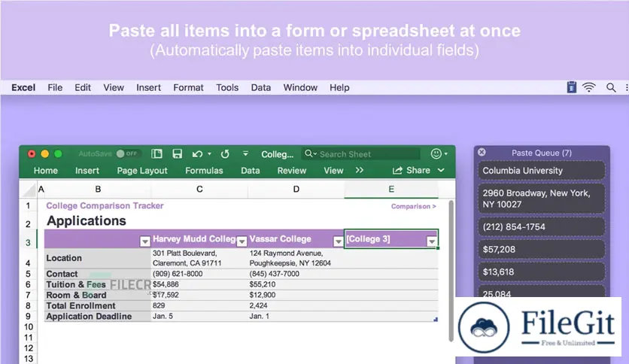
Task: Open the View ribbon tab
Action: pyautogui.click(x=333, y=171)
